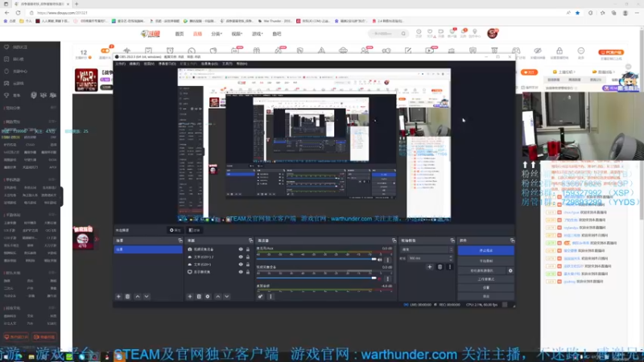The width and height of the screenshot is (644, 362).
Task: Move the selected scene down
Action: [x=147, y=296]
